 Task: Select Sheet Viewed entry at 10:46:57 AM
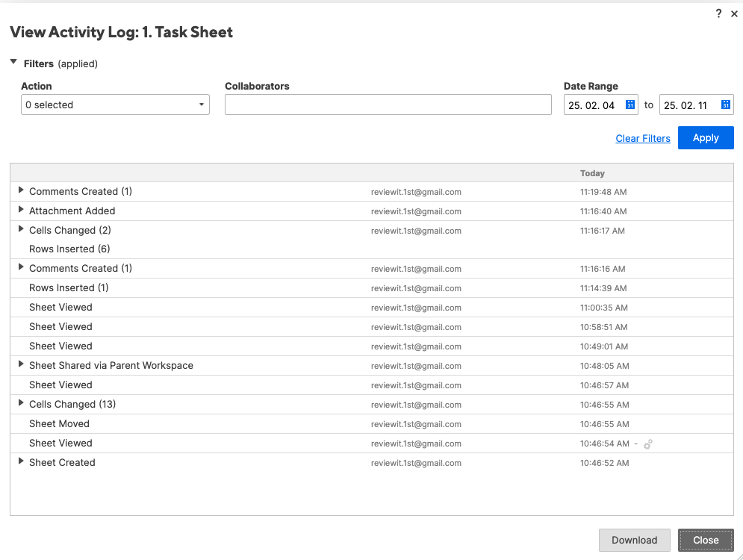click(x=60, y=385)
